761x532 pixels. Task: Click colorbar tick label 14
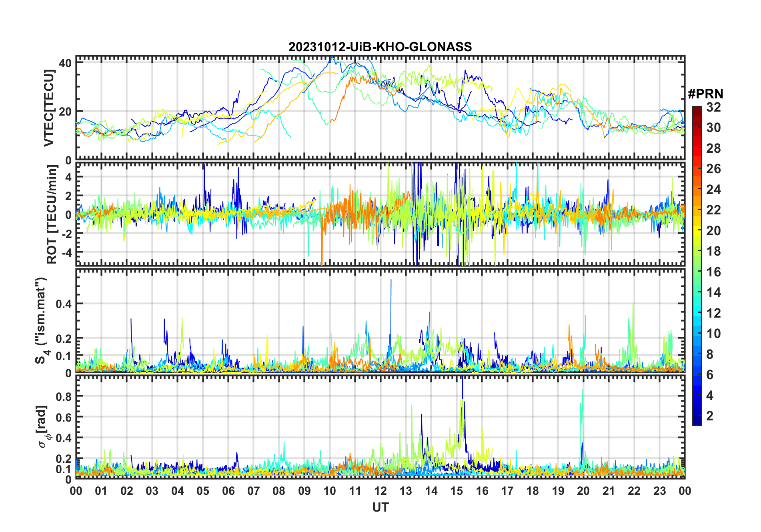tap(713, 292)
